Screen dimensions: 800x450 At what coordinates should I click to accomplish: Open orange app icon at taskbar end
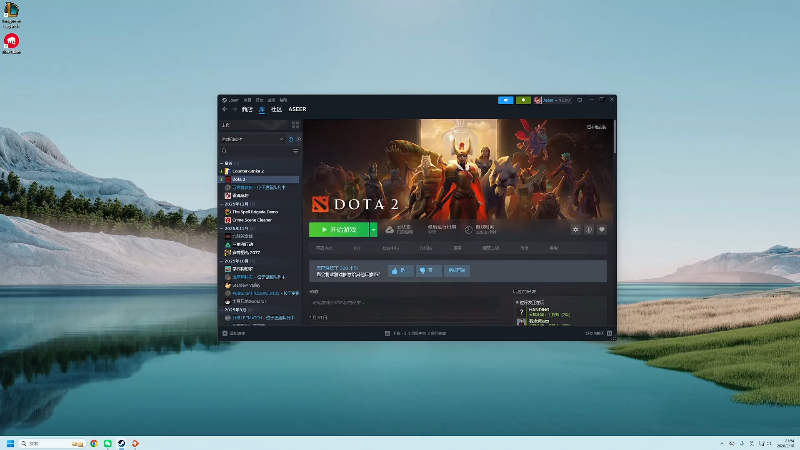pyautogui.click(x=135, y=443)
